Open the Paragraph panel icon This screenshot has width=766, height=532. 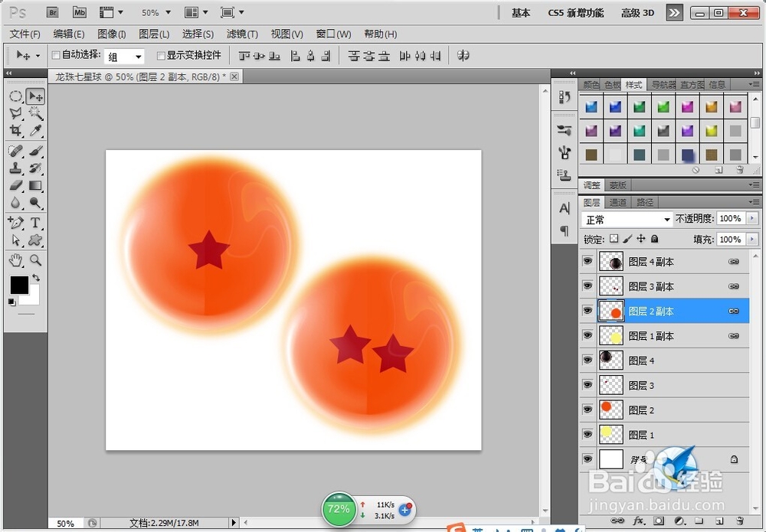tap(565, 230)
